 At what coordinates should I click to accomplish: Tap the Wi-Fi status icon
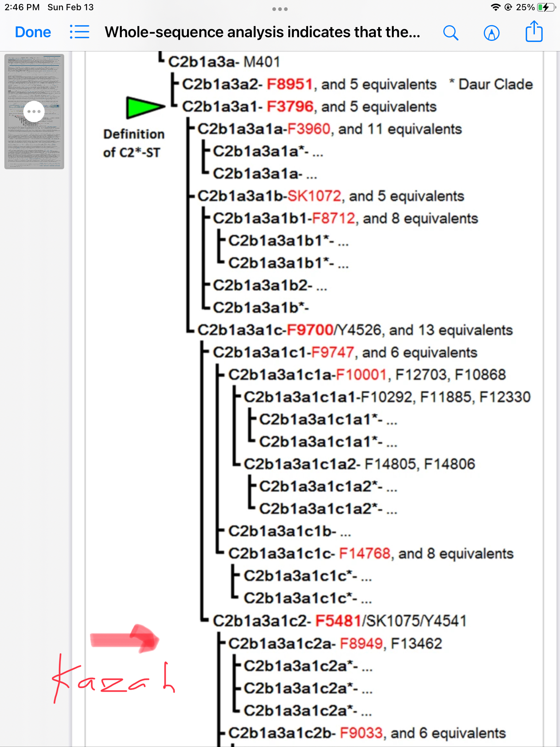pyautogui.click(x=495, y=7)
